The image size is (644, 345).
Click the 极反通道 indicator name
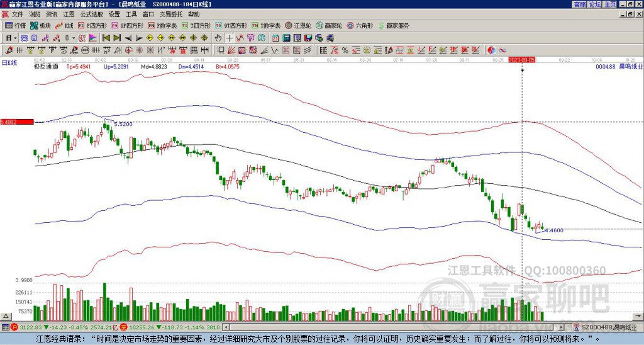point(46,66)
